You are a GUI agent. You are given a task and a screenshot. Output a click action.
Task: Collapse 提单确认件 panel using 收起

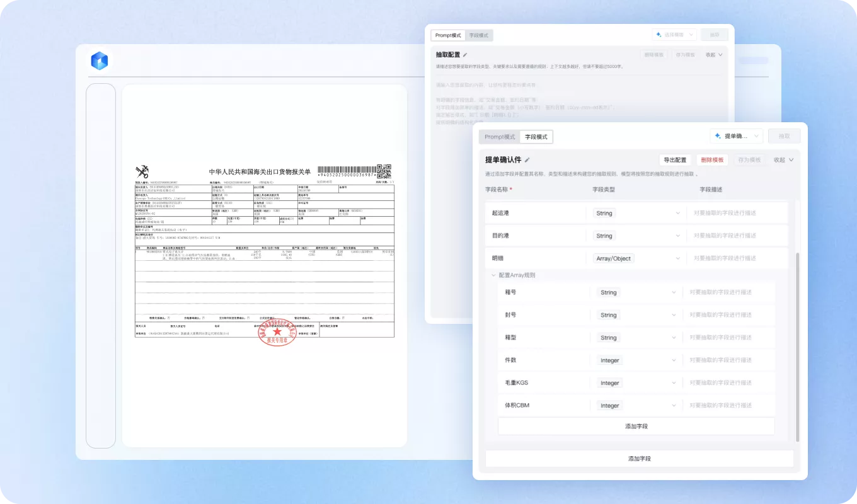(x=783, y=160)
